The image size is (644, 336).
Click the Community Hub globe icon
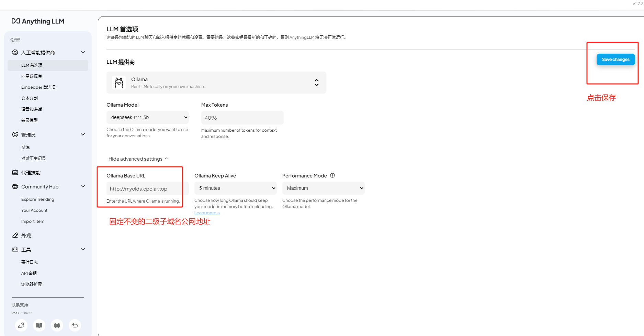[15, 186]
